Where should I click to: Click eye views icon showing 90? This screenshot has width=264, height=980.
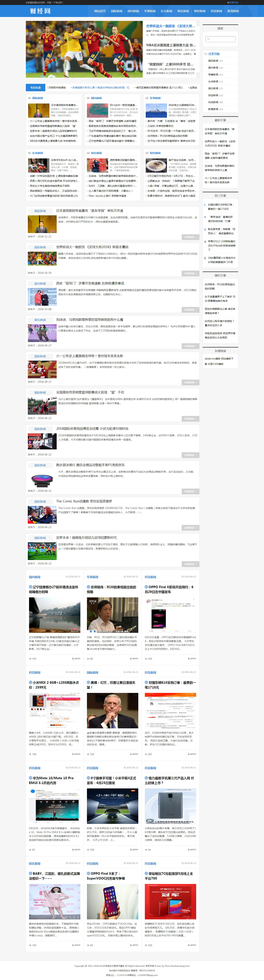click(88, 659)
